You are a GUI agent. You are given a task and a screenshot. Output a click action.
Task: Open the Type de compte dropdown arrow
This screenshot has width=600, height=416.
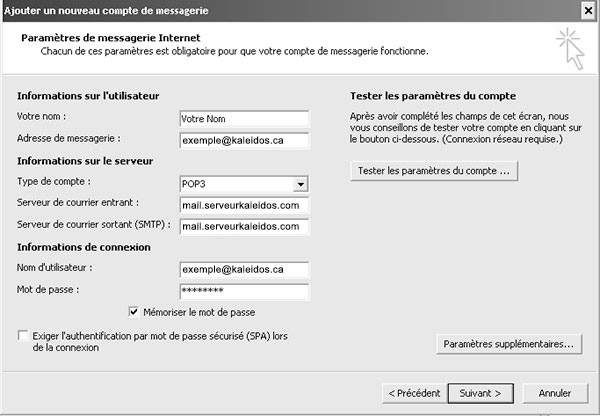click(x=301, y=184)
